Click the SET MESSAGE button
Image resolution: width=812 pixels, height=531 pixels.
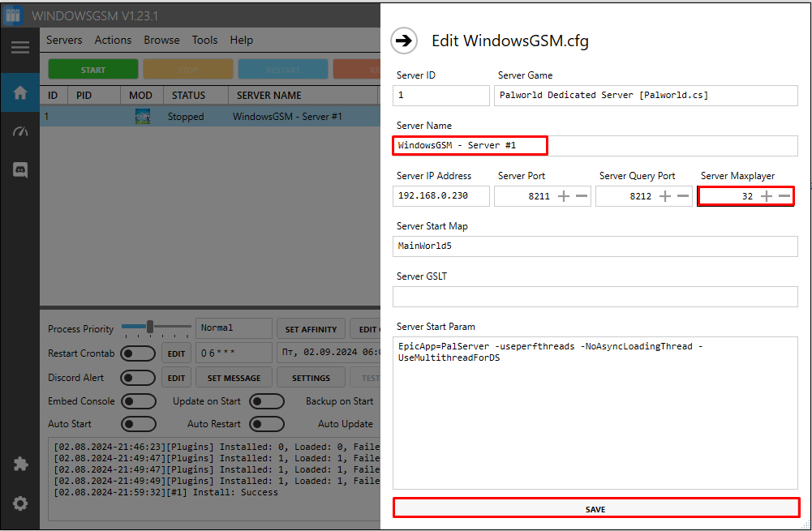coord(234,378)
